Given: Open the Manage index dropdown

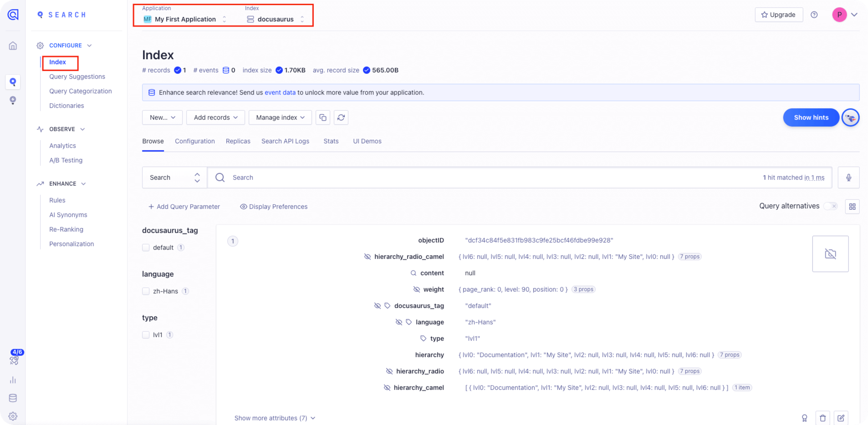Looking at the screenshot, I should 280,117.
